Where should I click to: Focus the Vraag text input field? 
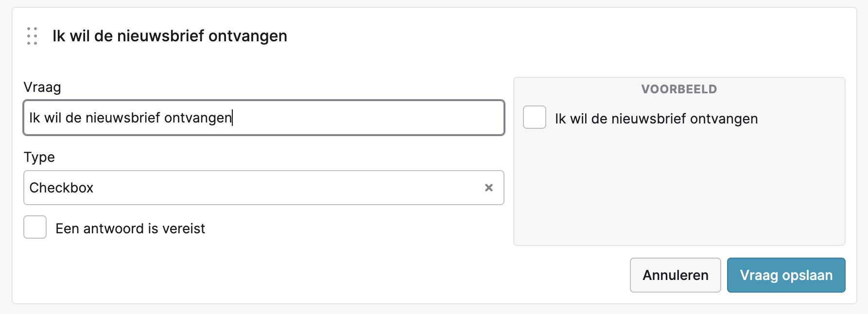pyautogui.click(x=264, y=118)
